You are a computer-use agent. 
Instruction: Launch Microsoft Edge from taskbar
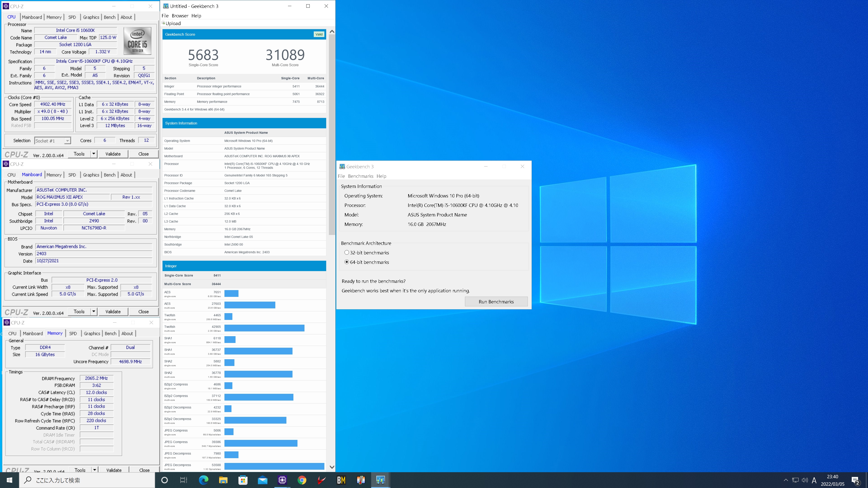click(203, 480)
